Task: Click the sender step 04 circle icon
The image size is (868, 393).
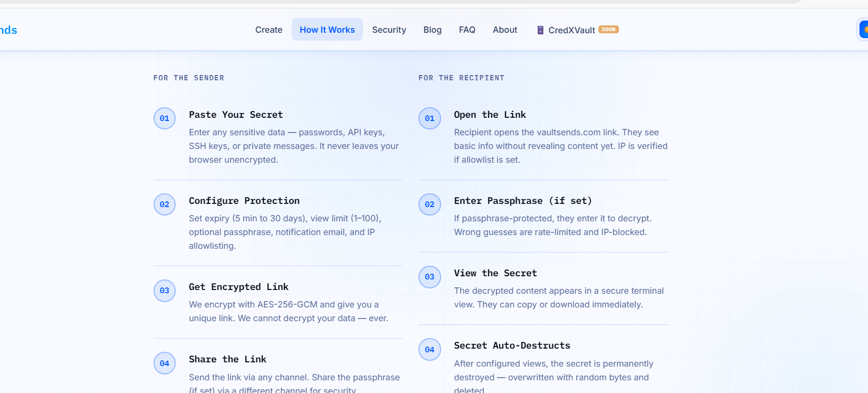Action: point(165,363)
